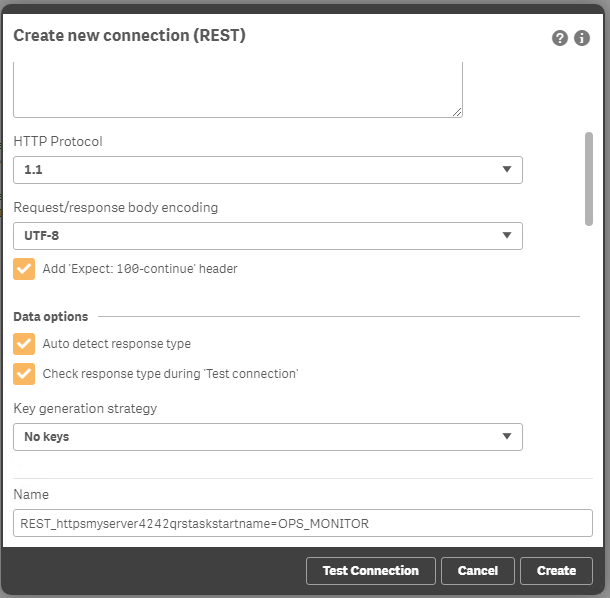Uncheck response type check during Test connection

click(24, 374)
